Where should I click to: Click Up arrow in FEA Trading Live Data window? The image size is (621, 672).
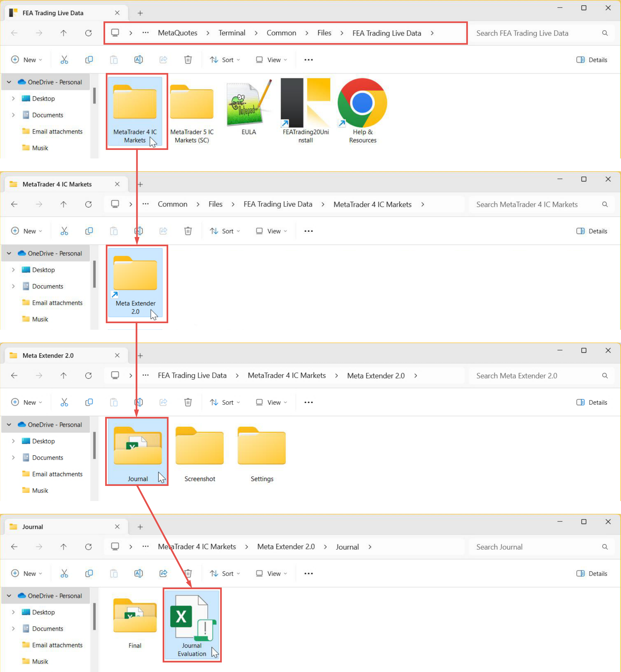(63, 33)
